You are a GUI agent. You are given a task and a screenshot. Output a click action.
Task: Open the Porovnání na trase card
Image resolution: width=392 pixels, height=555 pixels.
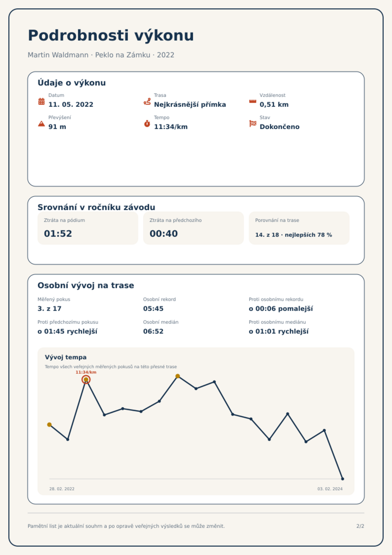tap(299, 228)
